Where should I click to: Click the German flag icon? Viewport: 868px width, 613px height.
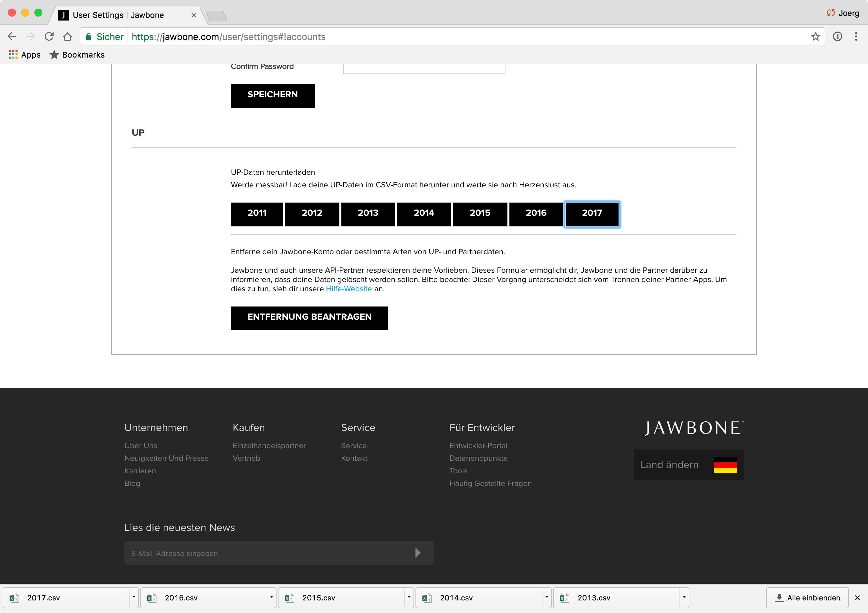coord(725,465)
